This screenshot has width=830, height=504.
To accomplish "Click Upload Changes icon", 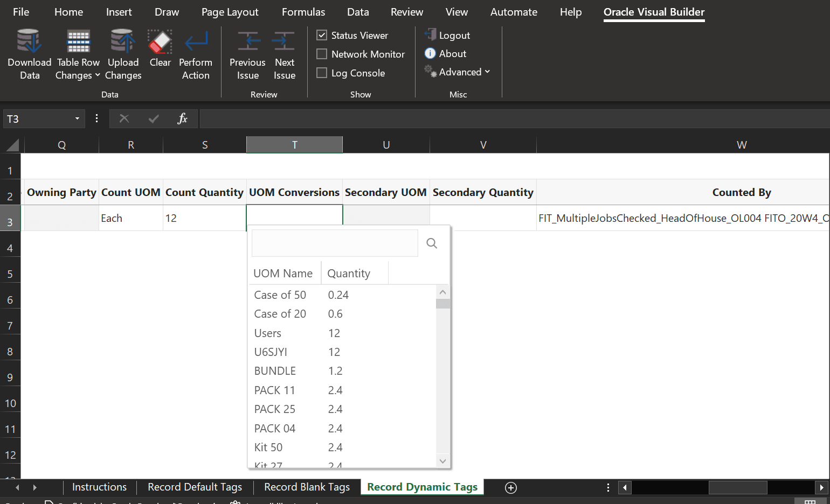I will click(x=122, y=41).
